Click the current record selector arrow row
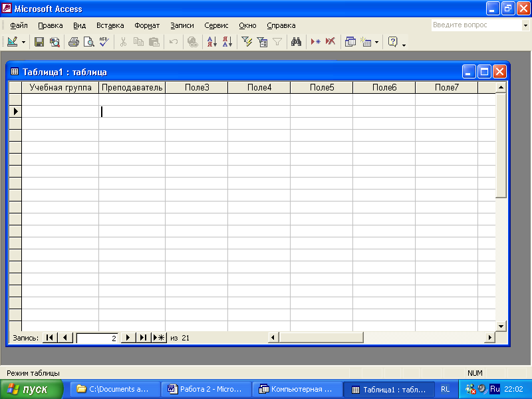This screenshot has height=399, width=532. click(15, 111)
